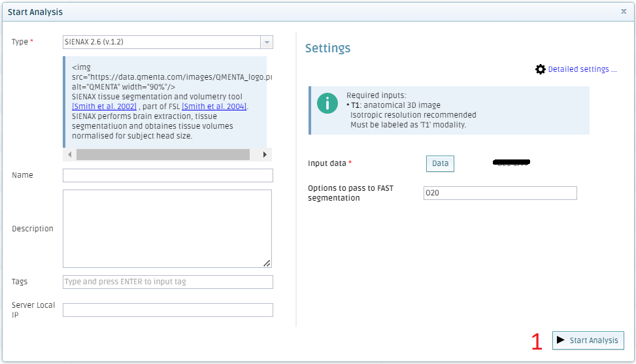The height and width of the screenshot is (364, 636).
Task: Click the 'Tags' label
Action: [20, 282]
